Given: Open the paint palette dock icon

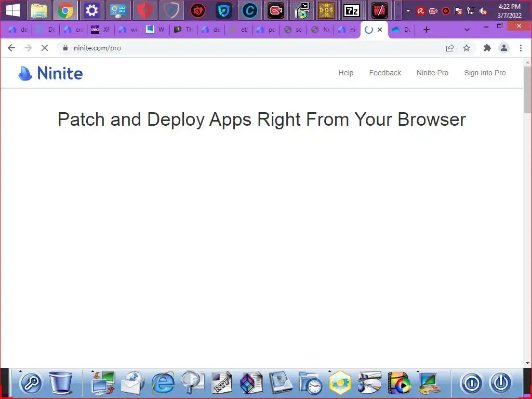Looking at the screenshot, I should [430, 382].
